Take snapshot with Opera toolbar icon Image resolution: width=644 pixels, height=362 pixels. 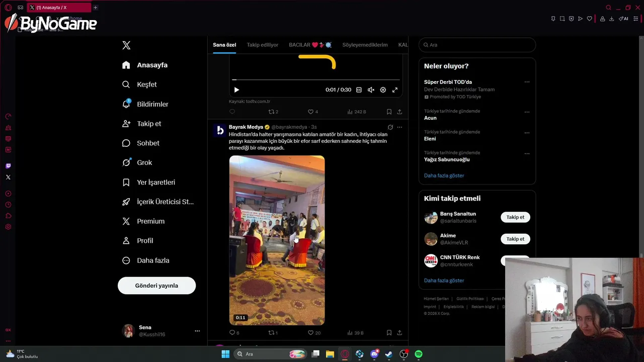(x=562, y=19)
